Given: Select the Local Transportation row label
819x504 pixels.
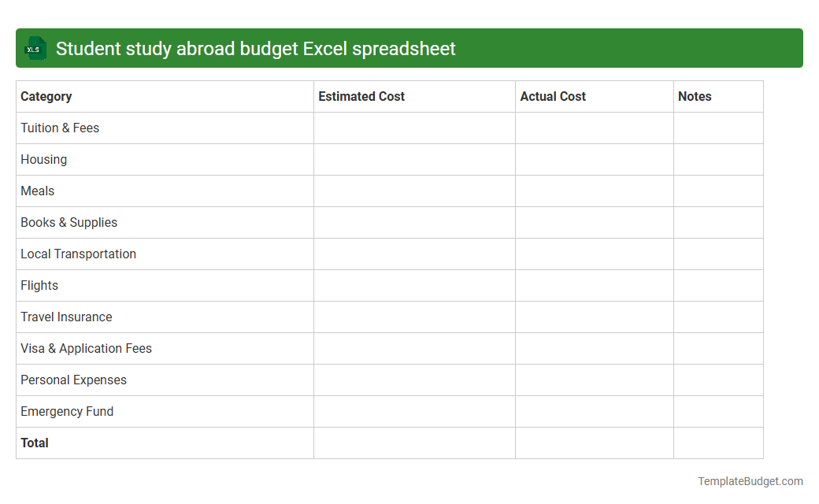Looking at the screenshot, I should pyautogui.click(x=78, y=254).
